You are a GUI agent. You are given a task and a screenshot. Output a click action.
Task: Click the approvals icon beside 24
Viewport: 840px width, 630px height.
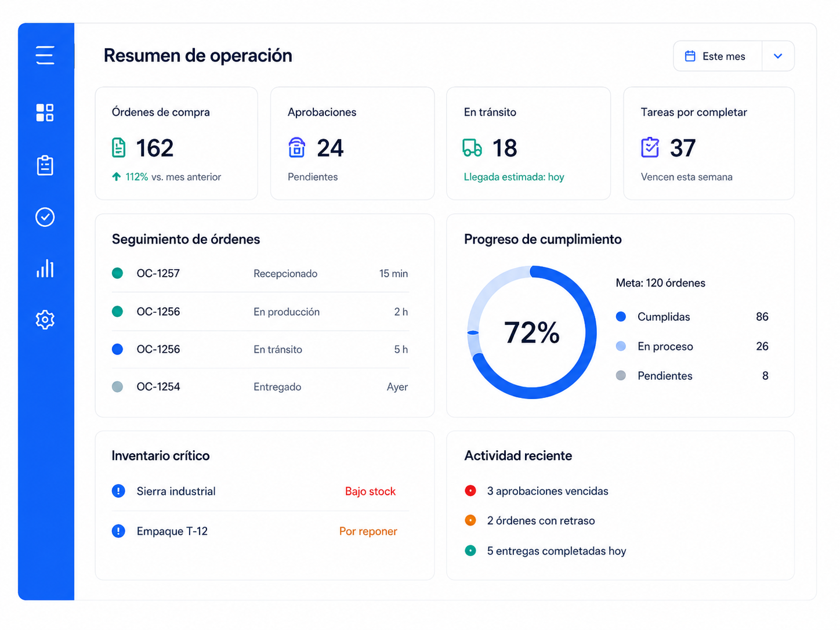(296, 148)
